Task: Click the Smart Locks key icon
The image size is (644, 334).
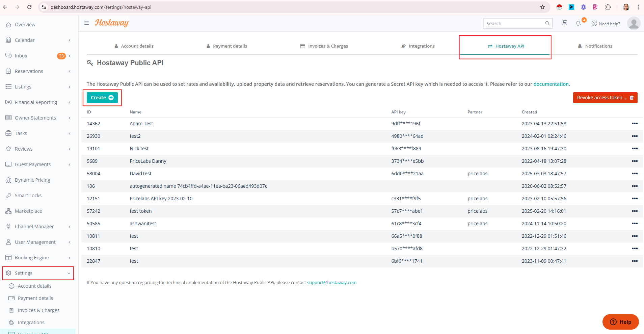Action: click(8, 196)
